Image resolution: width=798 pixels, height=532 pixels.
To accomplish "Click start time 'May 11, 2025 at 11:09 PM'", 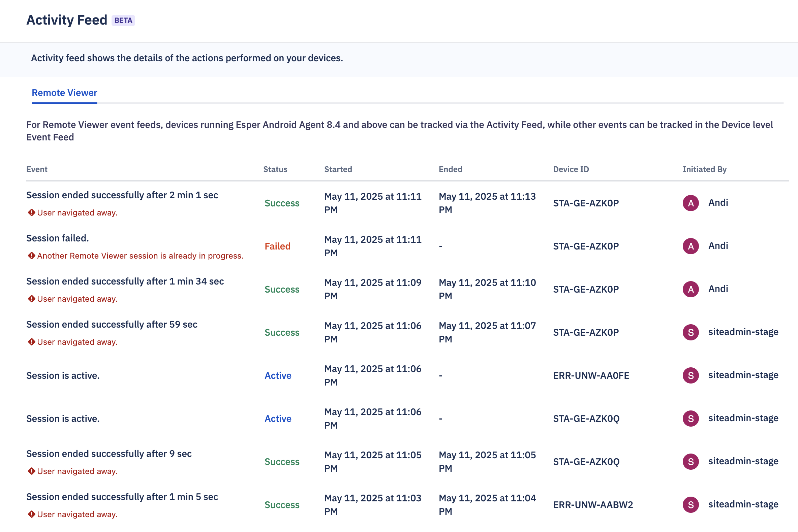I will [373, 289].
